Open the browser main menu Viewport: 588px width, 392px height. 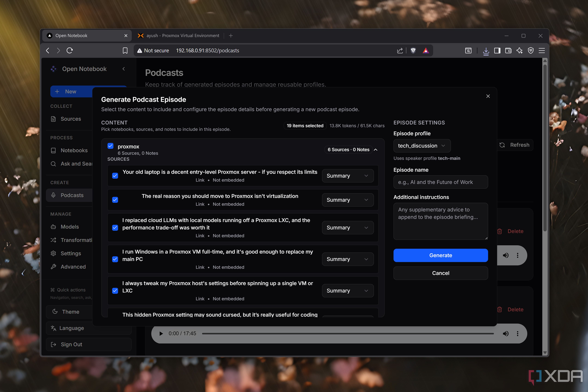[541, 50]
